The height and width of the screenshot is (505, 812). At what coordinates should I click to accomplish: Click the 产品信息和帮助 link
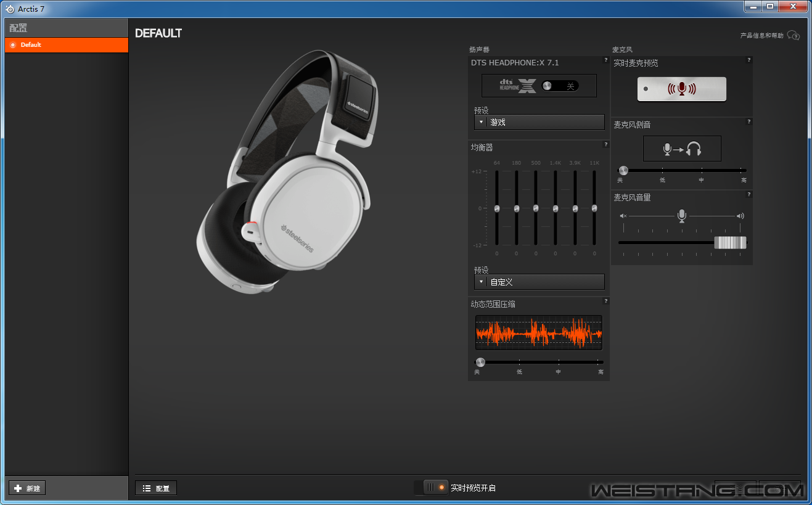pyautogui.click(x=762, y=36)
